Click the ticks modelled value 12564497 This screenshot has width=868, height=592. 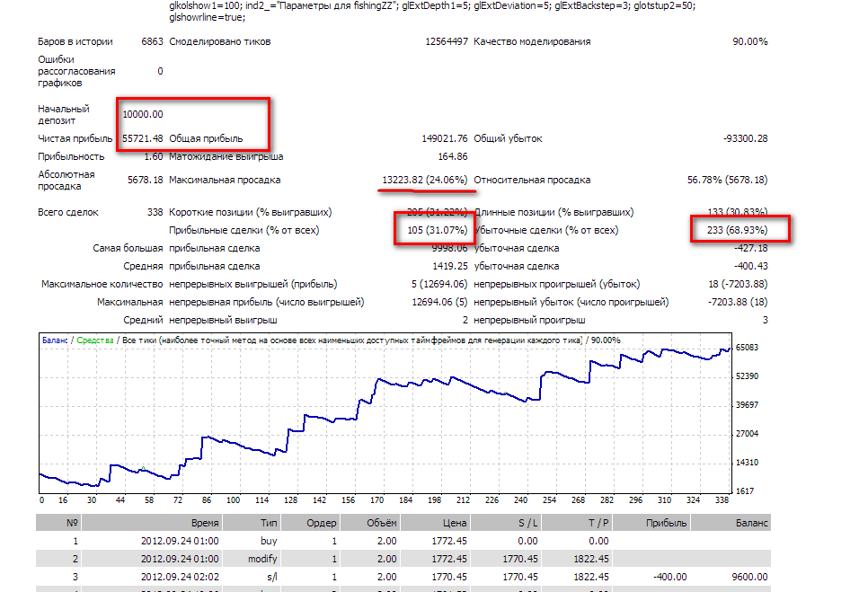pos(447,41)
